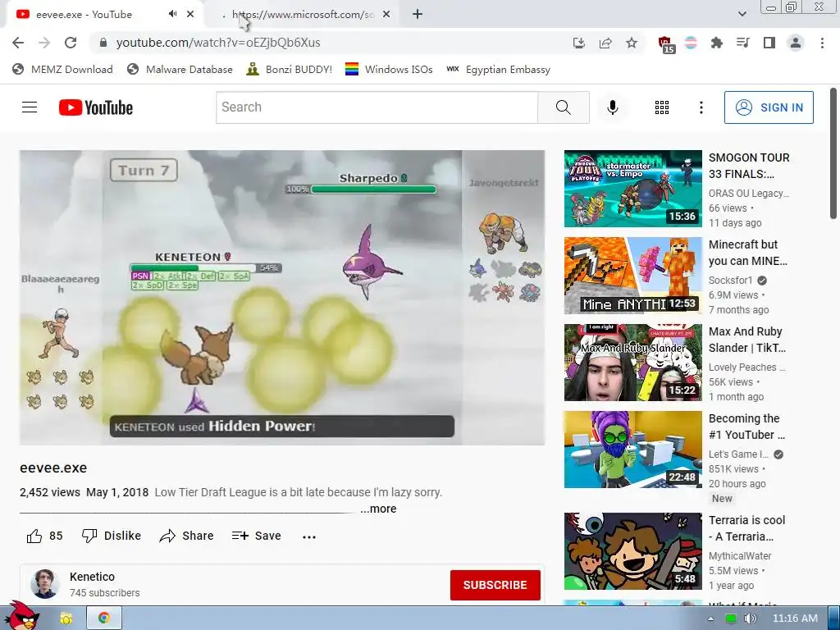Open the yellow taskbar pinned icon
Viewport: 840px width, 630px height.
point(66,619)
